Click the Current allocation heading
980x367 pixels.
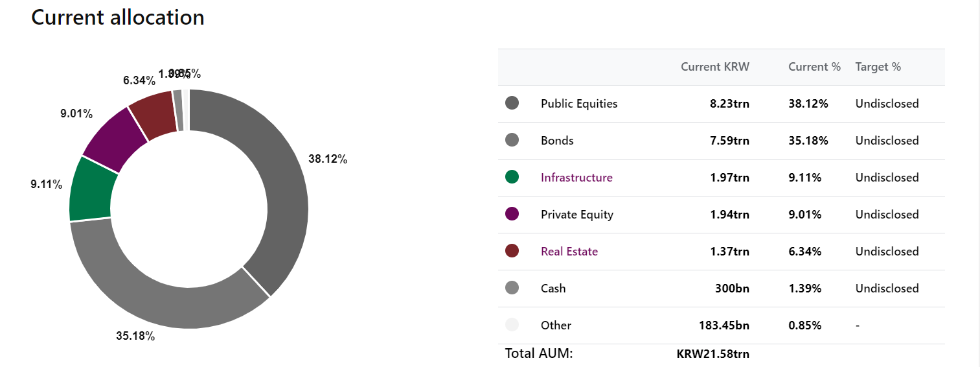tap(118, 18)
